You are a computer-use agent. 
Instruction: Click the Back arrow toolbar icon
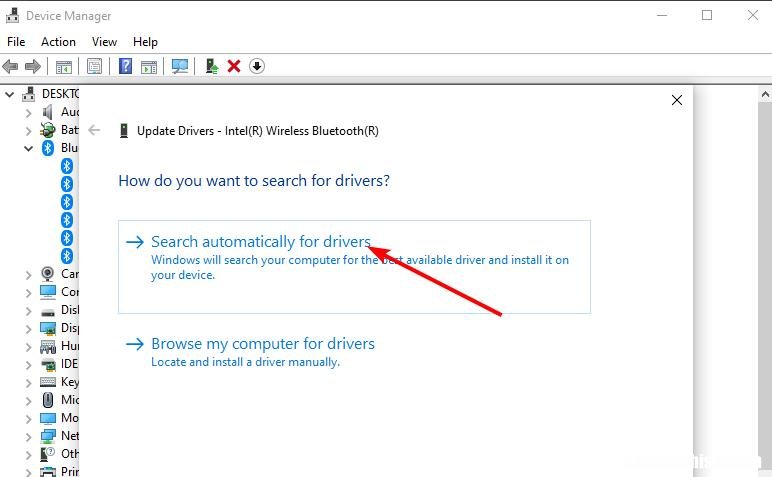[10, 66]
